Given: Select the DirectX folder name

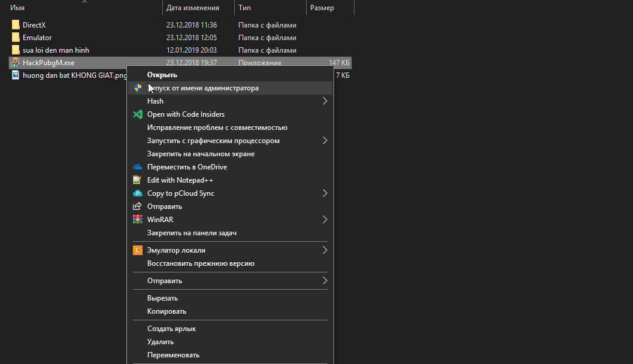Looking at the screenshot, I should (x=34, y=25).
